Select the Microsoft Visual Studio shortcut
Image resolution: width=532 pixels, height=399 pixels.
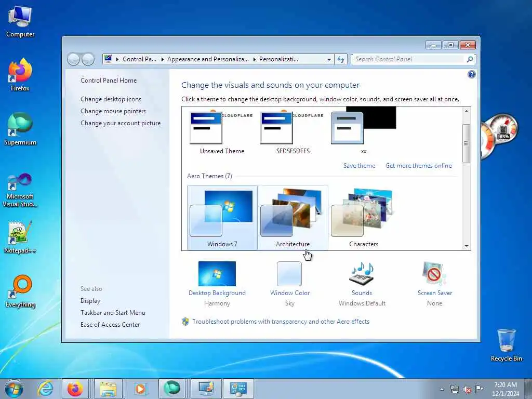[20, 190]
